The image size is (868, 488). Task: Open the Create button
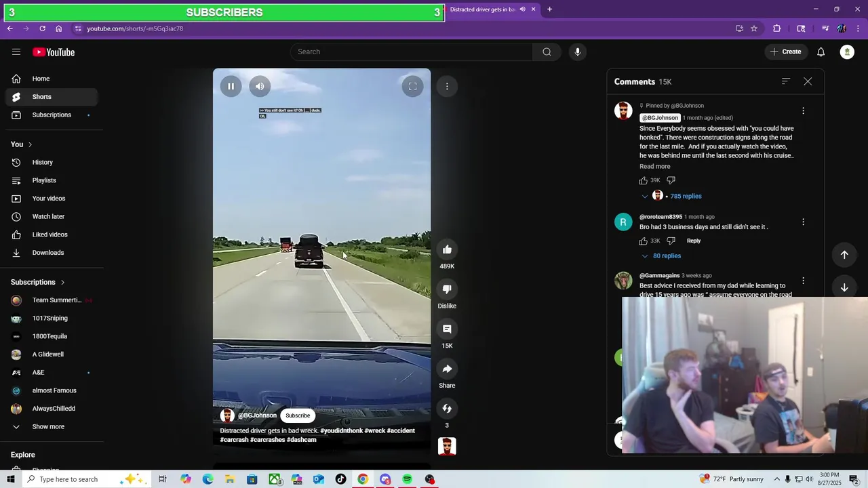(x=785, y=52)
